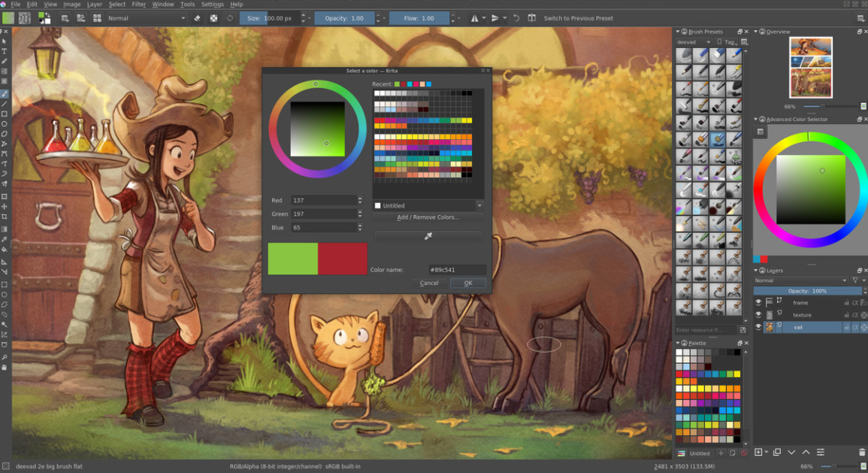Viewport: 868px width, 473px height.
Task: Collapse the Advanced Color Selector docker
Action: point(755,119)
